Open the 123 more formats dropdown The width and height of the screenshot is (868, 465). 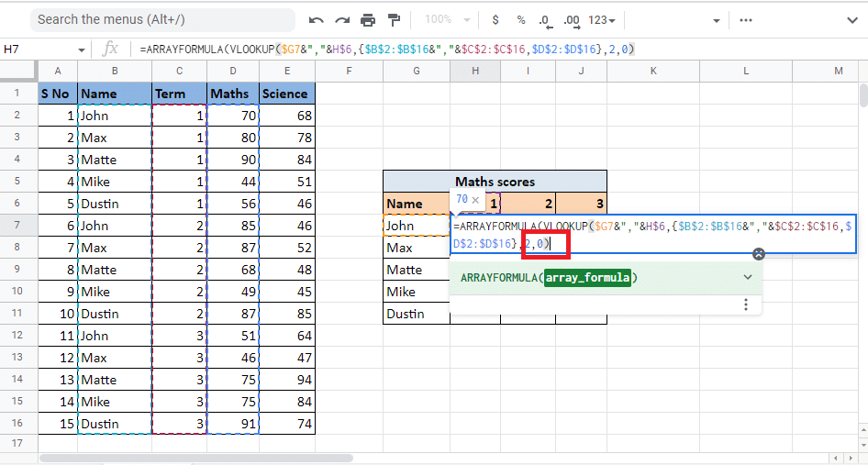(x=602, y=20)
